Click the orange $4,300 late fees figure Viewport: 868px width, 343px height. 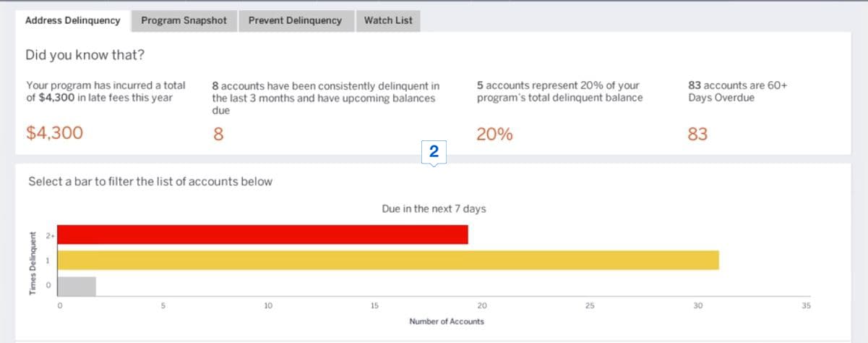[x=54, y=133]
